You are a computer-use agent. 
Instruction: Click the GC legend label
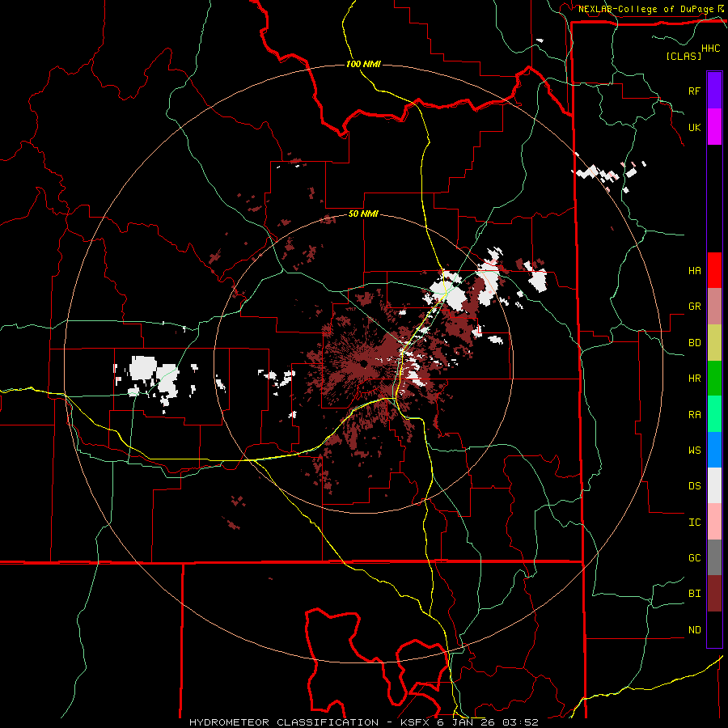click(x=694, y=558)
